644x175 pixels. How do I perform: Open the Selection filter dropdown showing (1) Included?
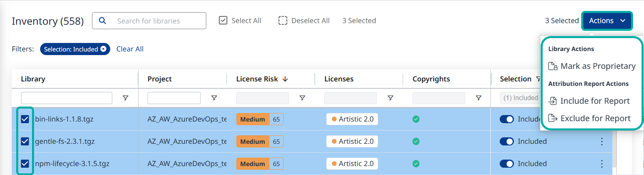pyautogui.click(x=520, y=98)
